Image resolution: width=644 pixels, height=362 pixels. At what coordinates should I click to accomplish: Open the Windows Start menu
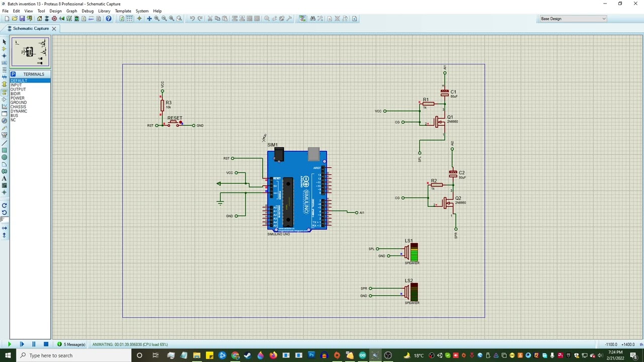(x=8, y=355)
